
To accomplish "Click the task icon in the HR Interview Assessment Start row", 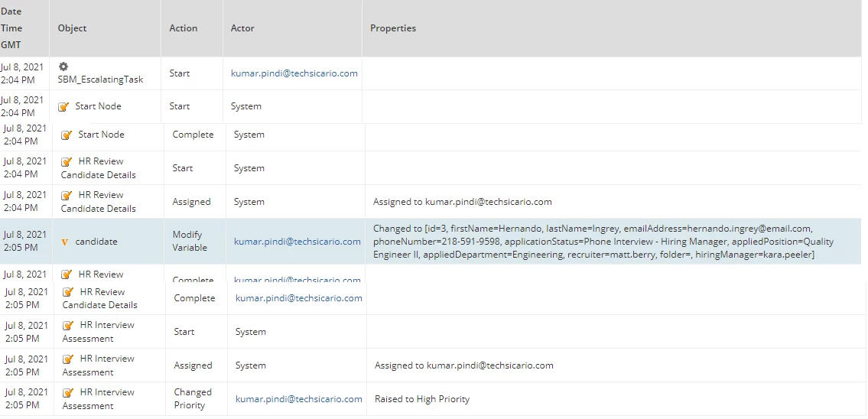I will [x=68, y=326].
